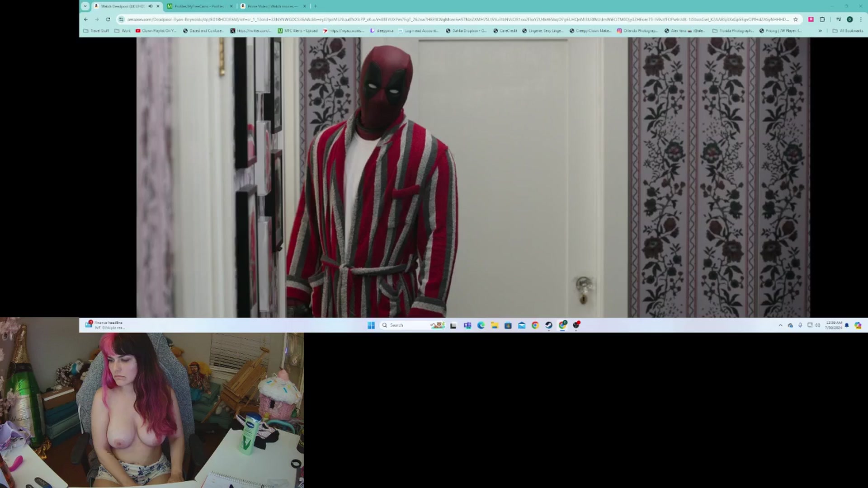Open the Mail app from the taskbar
This screenshot has height=488, width=868.
[x=522, y=325]
